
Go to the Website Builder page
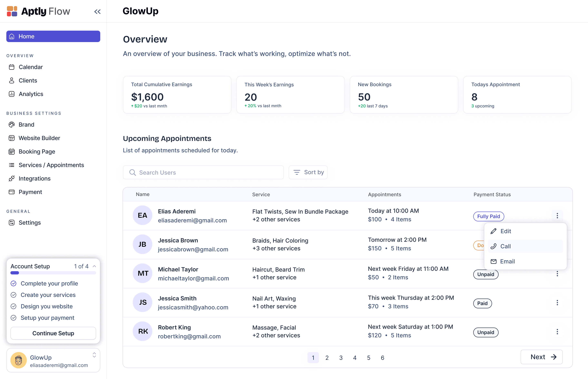39,138
